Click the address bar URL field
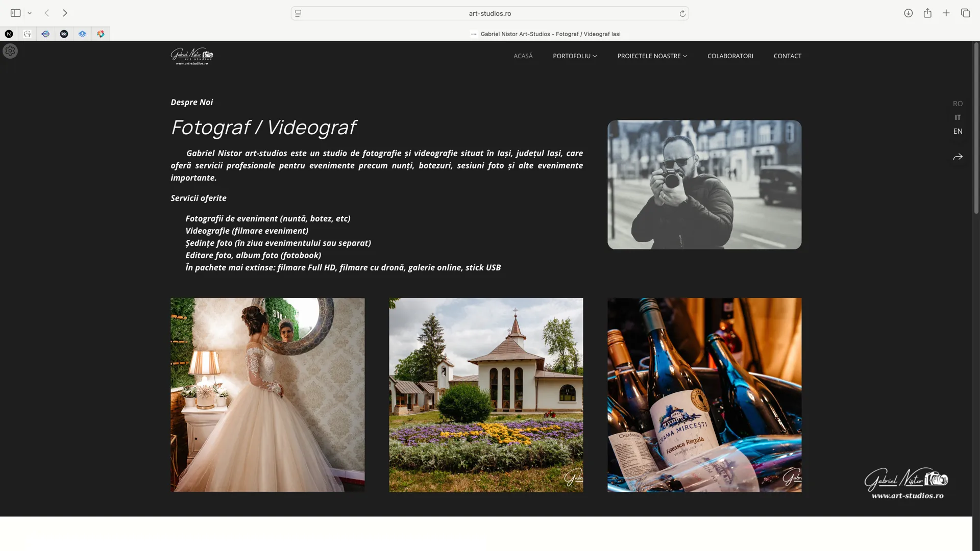980x551 pixels. pyautogui.click(x=489, y=13)
